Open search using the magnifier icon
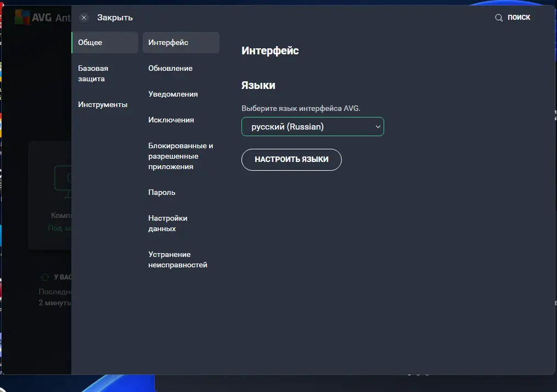This screenshot has height=392, width=557. 498,17
